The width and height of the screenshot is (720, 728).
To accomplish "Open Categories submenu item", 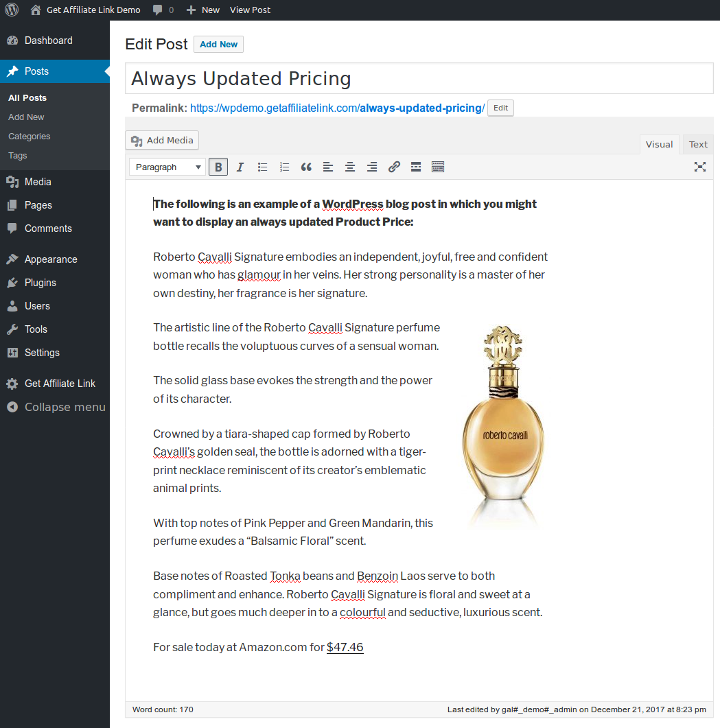I will pos(30,137).
